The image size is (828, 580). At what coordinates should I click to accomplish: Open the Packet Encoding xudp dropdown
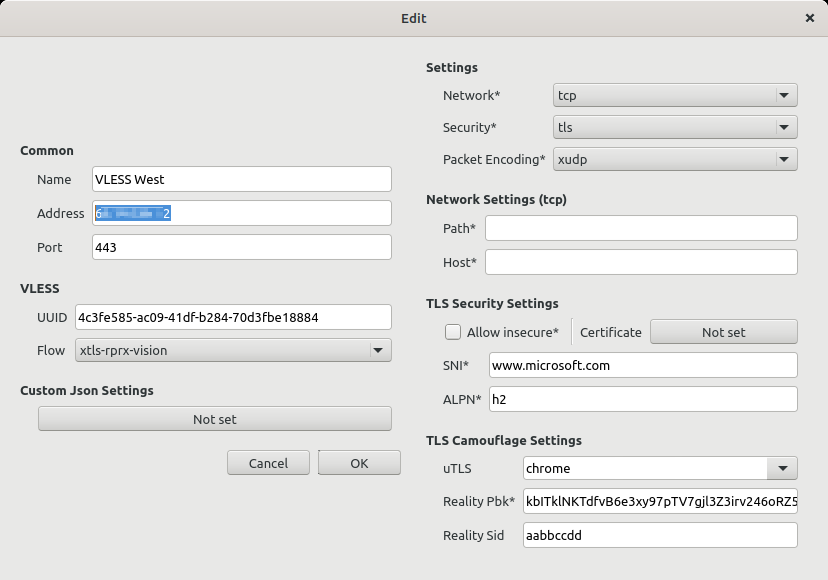coord(675,160)
